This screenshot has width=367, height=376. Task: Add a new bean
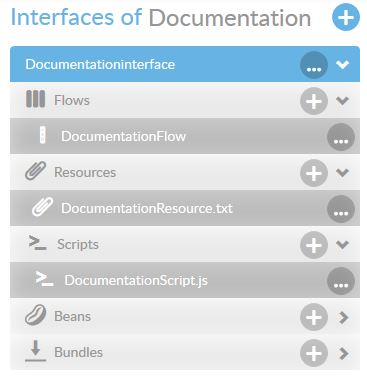(x=314, y=317)
